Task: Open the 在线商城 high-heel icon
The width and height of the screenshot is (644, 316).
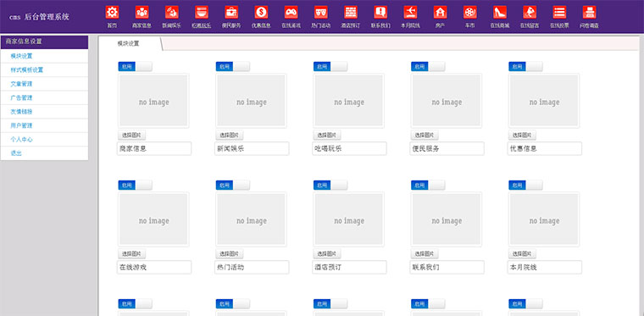Action: pyautogui.click(x=500, y=13)
